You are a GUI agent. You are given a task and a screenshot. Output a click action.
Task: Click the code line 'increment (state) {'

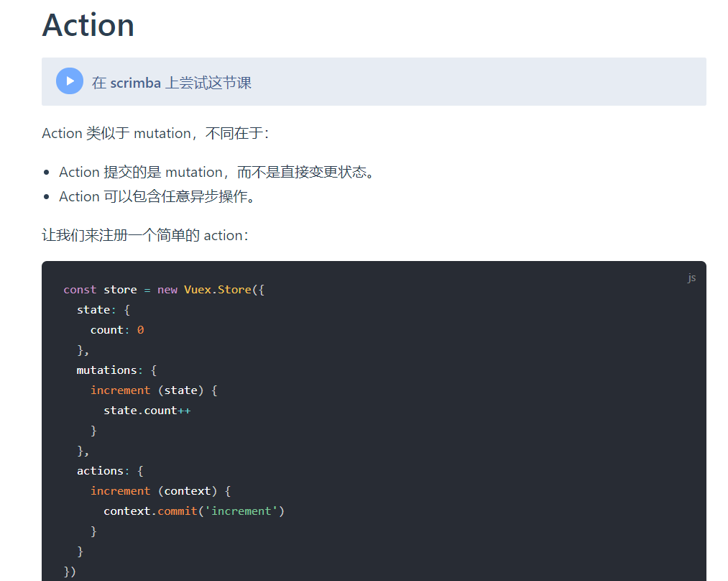(154, 390)
